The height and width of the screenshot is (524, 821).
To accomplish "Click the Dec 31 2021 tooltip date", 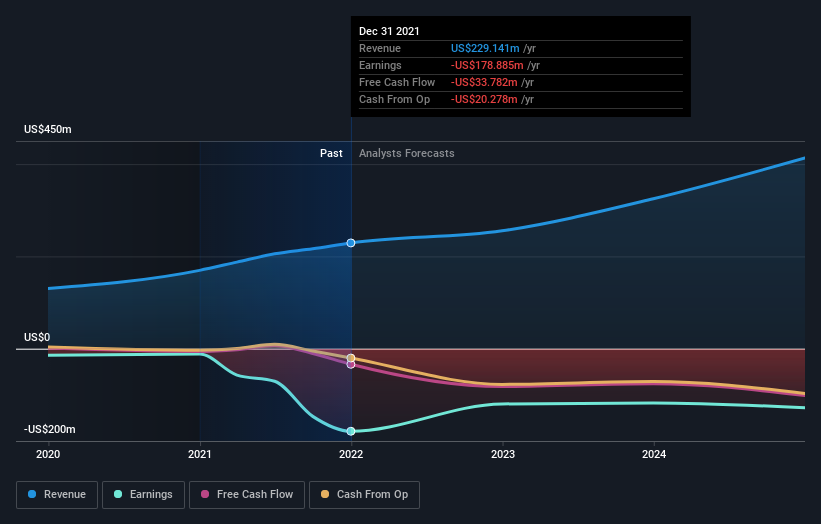I will [389, 31].
